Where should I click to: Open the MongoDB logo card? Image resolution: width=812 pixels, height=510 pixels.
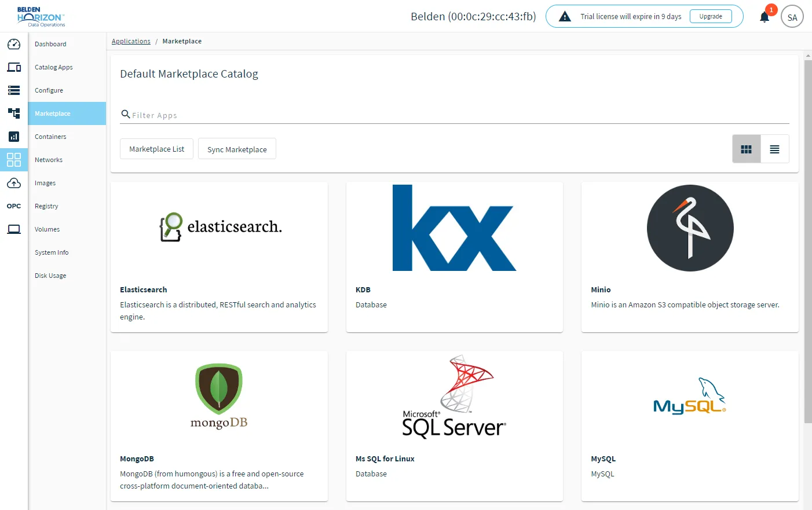click(x=219, y=397)
